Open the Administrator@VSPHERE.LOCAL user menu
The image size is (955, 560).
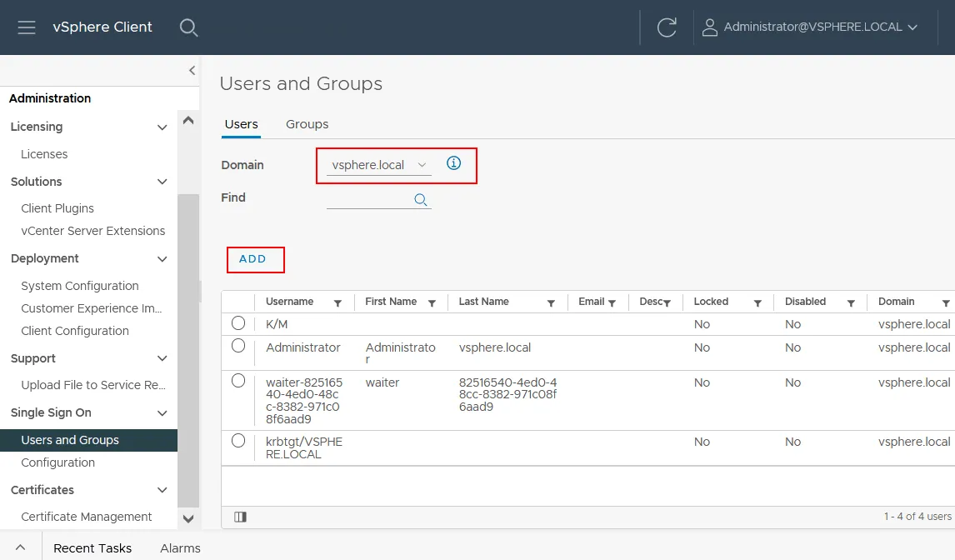[810, 27]
